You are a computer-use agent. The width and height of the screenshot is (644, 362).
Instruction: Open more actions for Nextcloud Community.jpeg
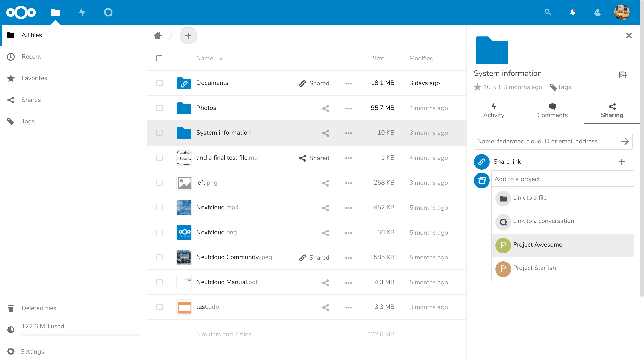pyautogui.click(x=348, y=258)
